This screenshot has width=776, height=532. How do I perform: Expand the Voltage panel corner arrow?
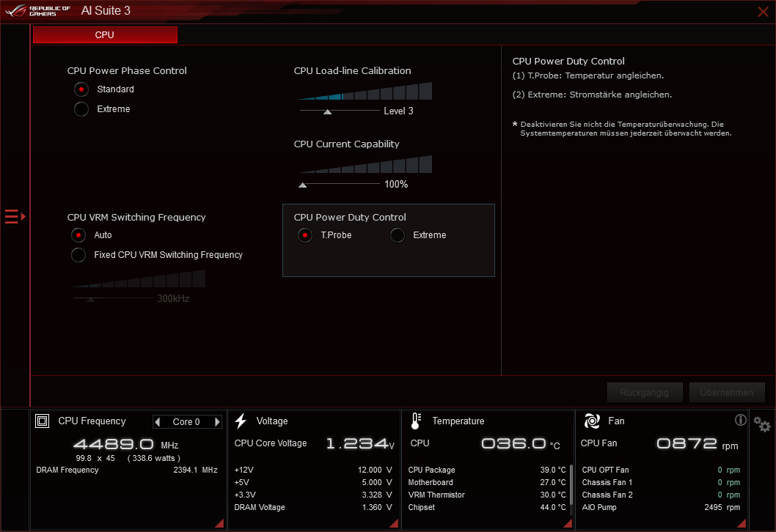coord(393,522)
